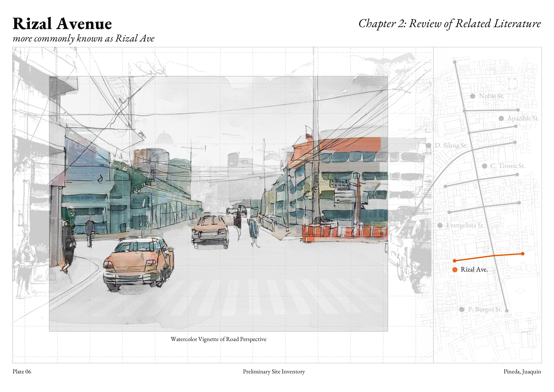Image resolution: width=554 pixels, height=392 pixels.
Task: Click the gray Noble St. marker dot
Action: [473, 96]
